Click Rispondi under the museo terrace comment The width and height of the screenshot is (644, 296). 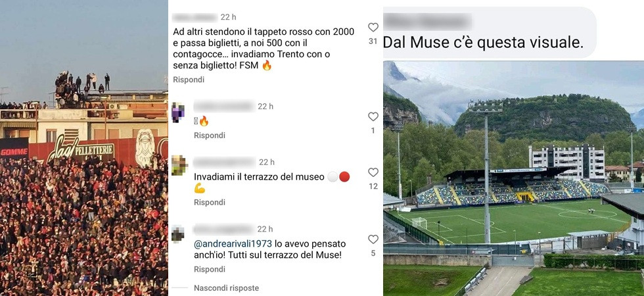[x=210, y=203]
